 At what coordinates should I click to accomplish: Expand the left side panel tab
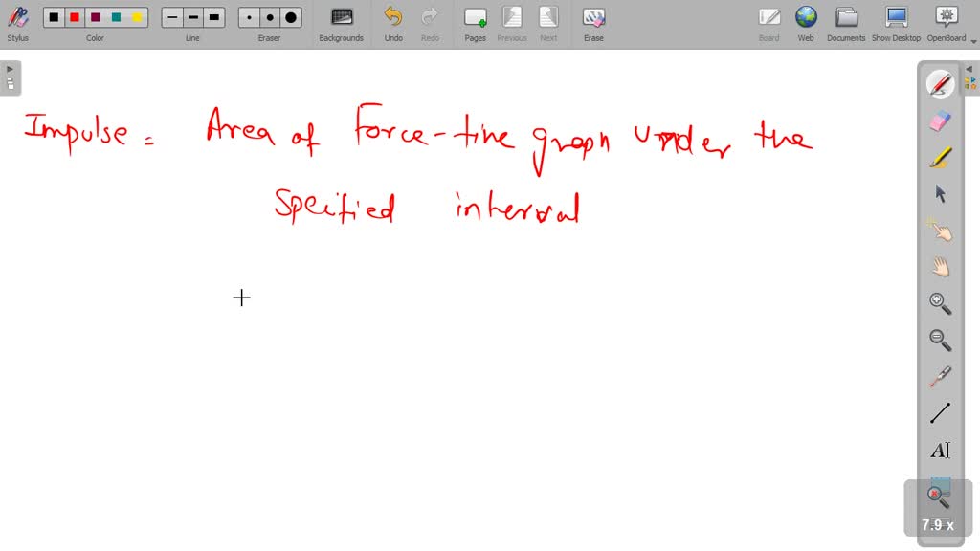coord(10,77)
